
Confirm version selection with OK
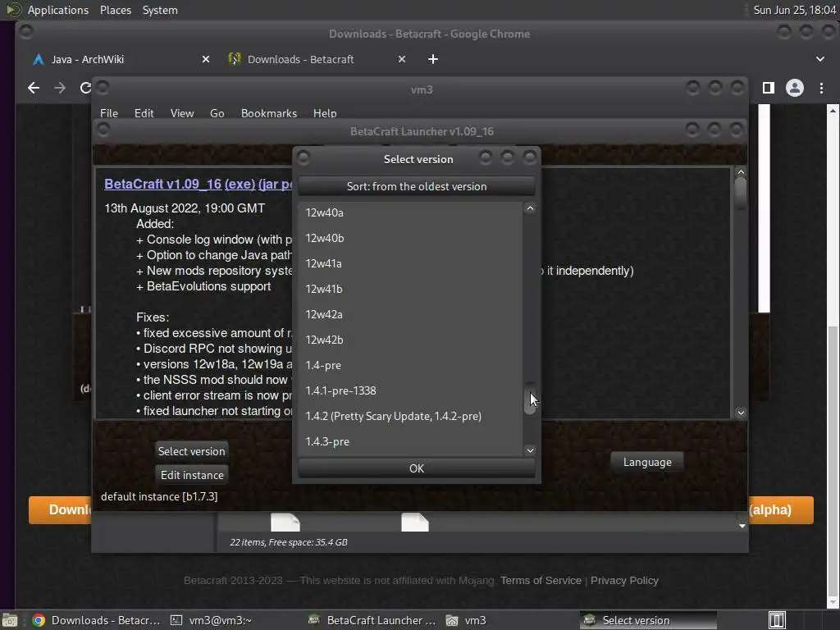[416, 468]
